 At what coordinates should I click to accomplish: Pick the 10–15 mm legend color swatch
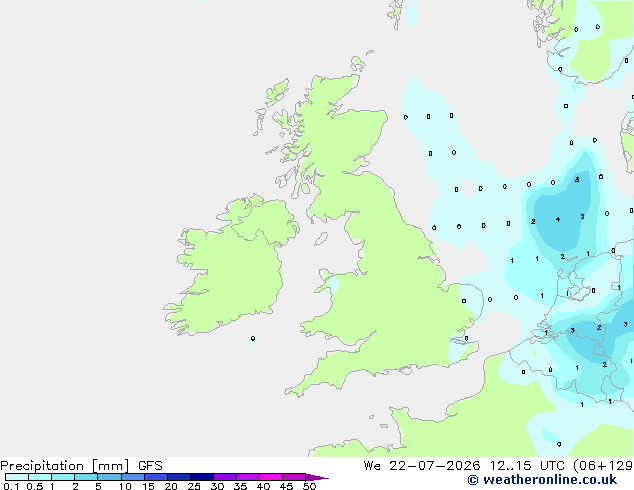coord(133,477)
